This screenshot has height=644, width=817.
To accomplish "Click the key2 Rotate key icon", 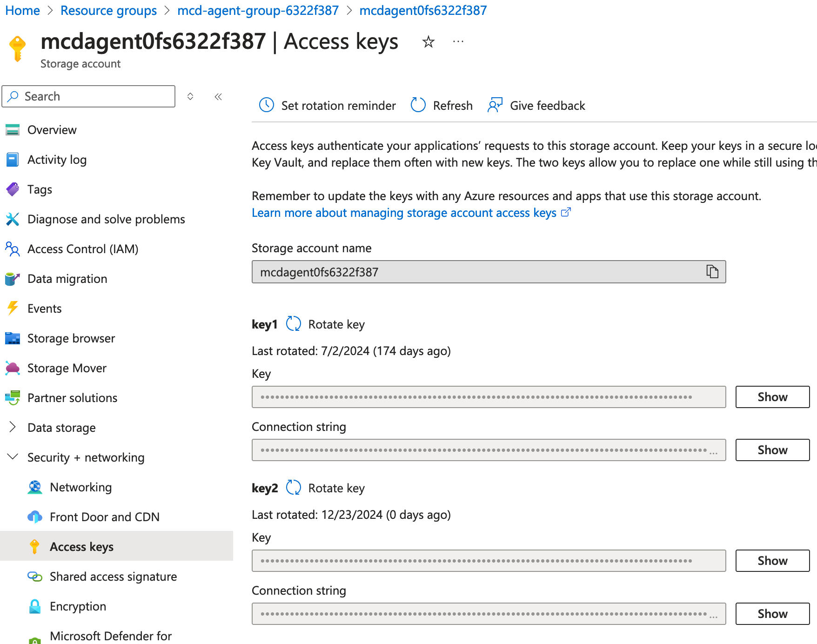I will 294,487.
